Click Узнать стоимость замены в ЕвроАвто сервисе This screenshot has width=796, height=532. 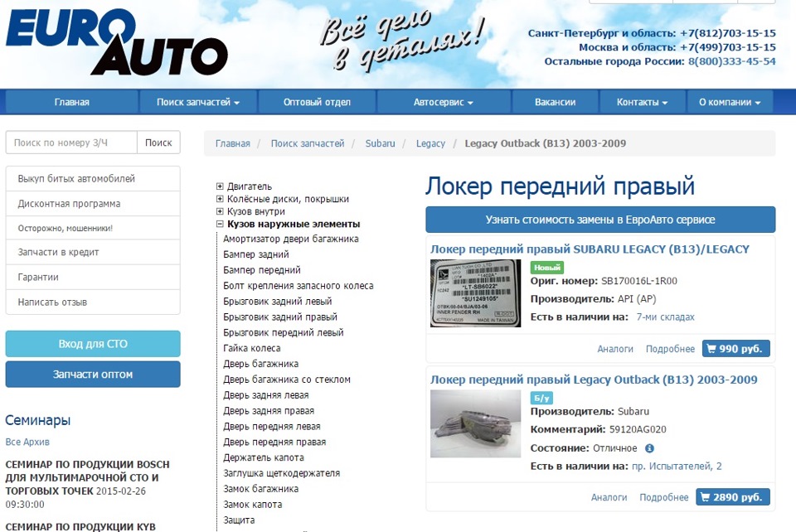pyautogui.click(x=600, y=220)
